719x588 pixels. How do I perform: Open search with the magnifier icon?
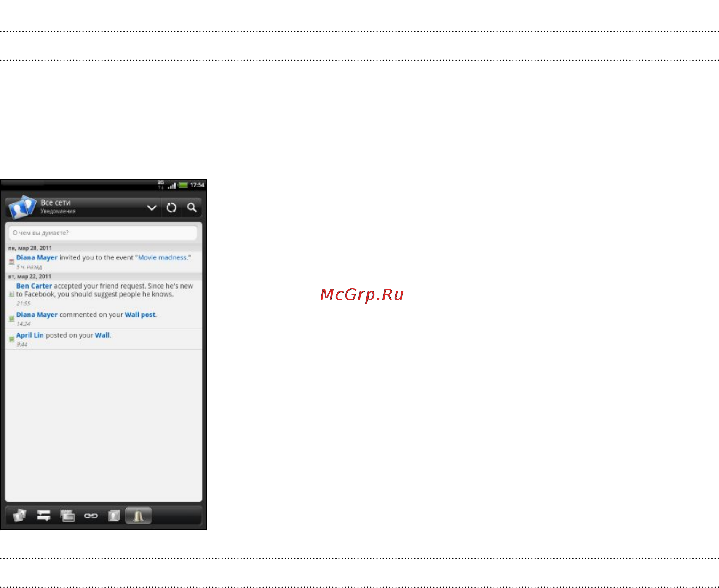(192, 208)
